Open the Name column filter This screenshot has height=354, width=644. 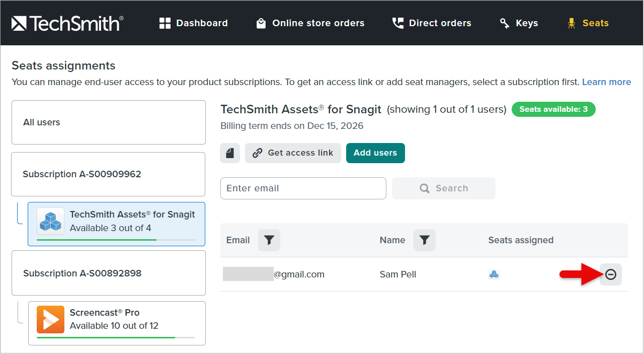tap(425, 240)
